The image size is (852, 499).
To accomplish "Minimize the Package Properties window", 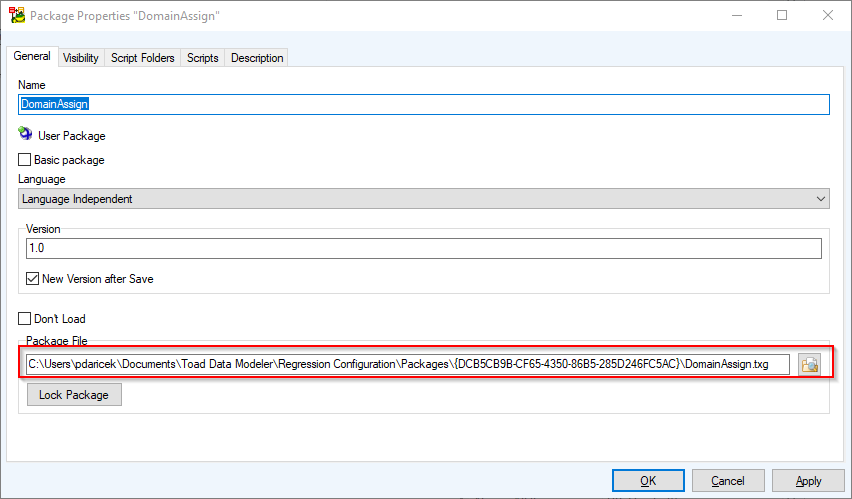I will pyautogui.click(x=737, y=15).
